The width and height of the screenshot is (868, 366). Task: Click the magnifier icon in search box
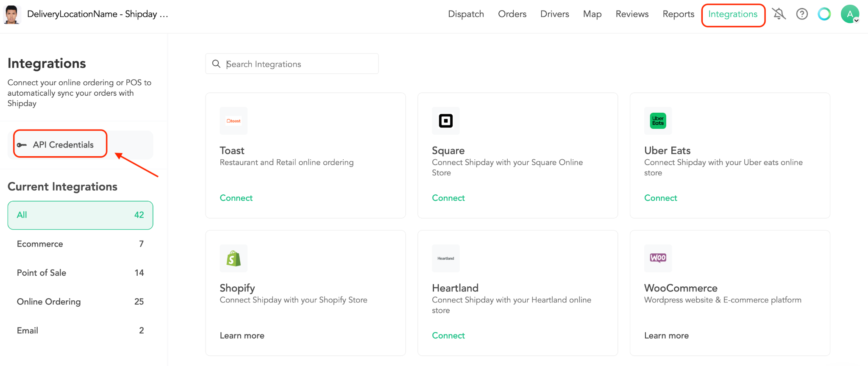tap(216, 64)
